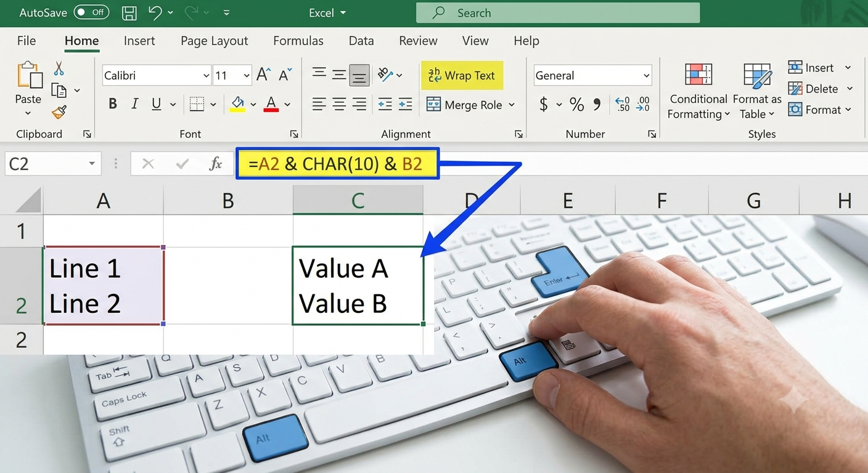Screen dimensions: 868x473
Task: Open the Font dialog launcher
Action: [294, 134]
